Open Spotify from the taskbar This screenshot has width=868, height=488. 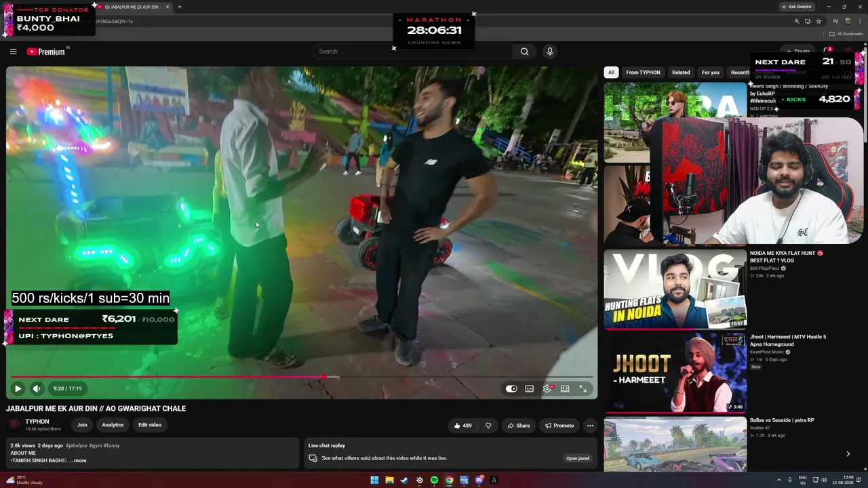pyautogui.click(x=434, y=481)
